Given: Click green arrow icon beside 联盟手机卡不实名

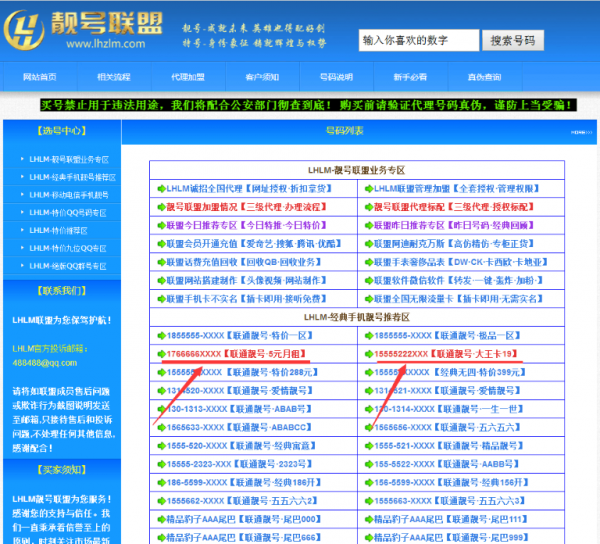Looking at the screenshot, I should pos(161,299).
